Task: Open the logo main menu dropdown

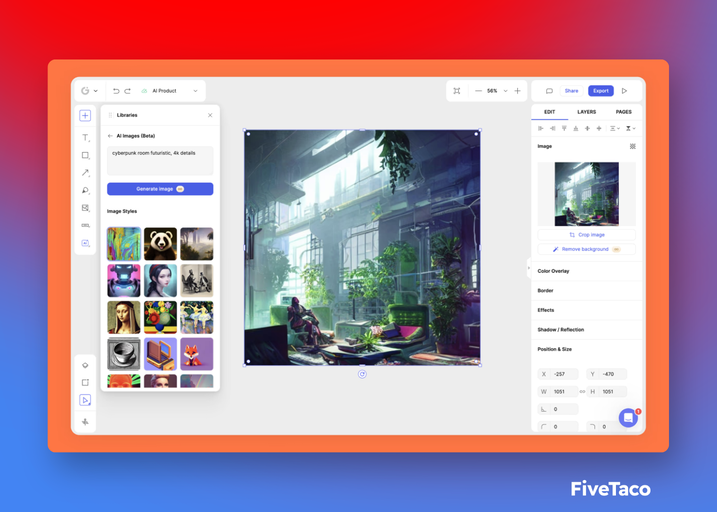Action: tap(89, 91)
